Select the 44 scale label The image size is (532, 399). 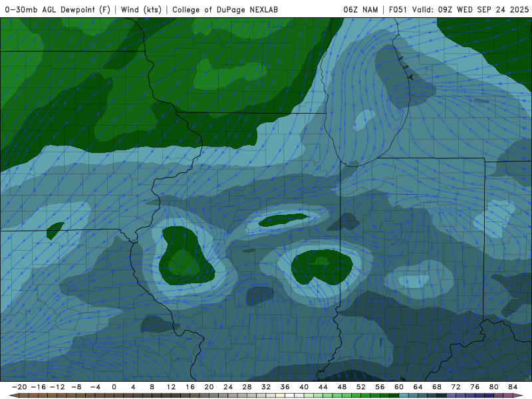(x=323, y=387)
